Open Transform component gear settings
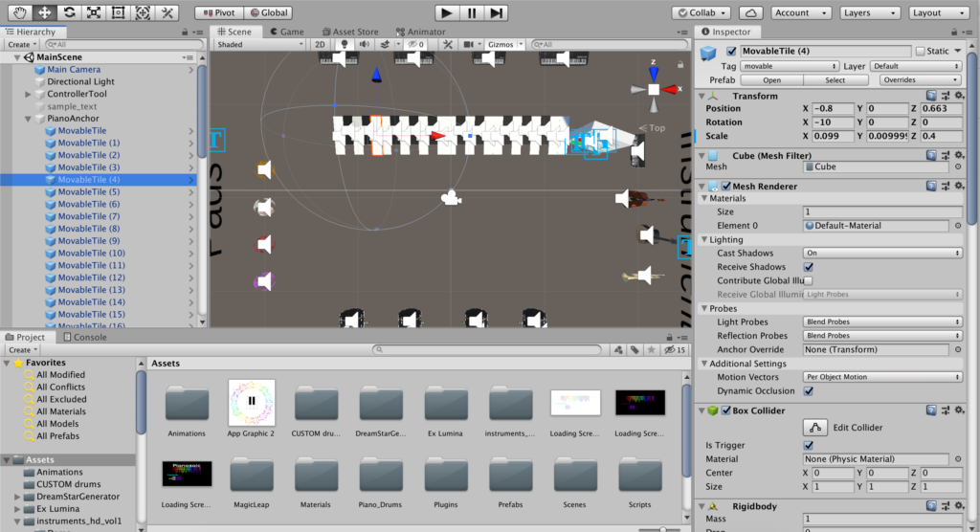 [958, 96]
